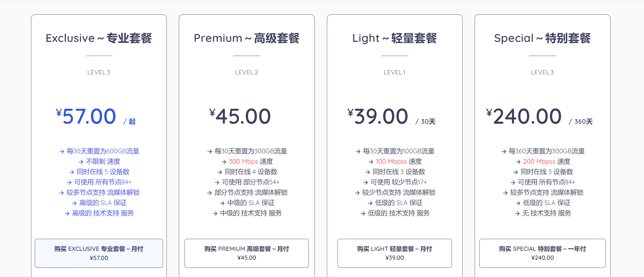The height and width of the screenshot is (277, 644).
Task: Select the LEVEL.2 label on Premium card
Action: coord(246,72)
